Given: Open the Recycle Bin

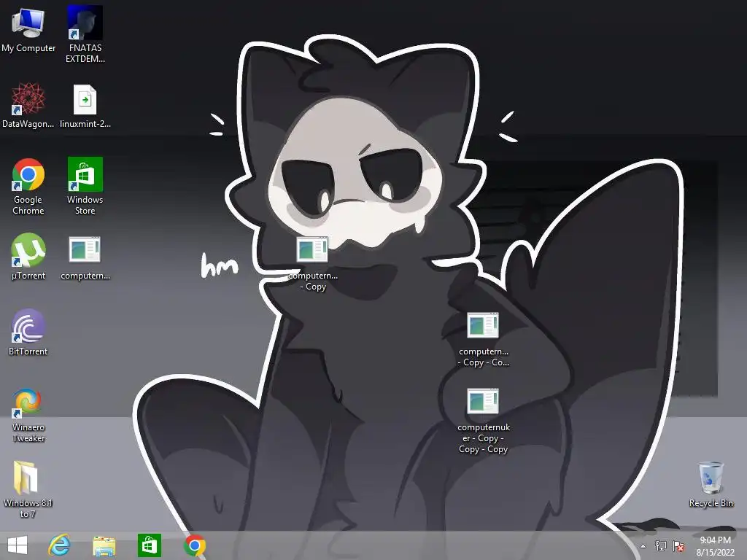Looking at the screenshot, I should tap(711, 484).
